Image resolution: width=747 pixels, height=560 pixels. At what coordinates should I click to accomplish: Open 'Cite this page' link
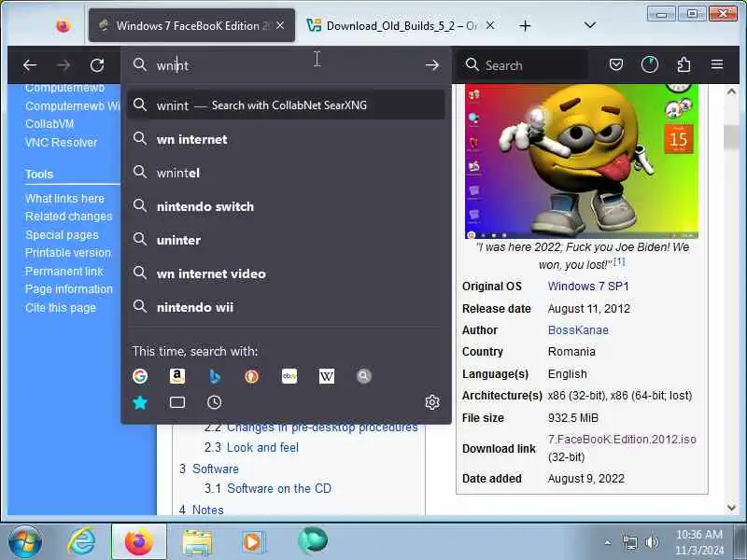pyautogui.click(x=61, y=308)
